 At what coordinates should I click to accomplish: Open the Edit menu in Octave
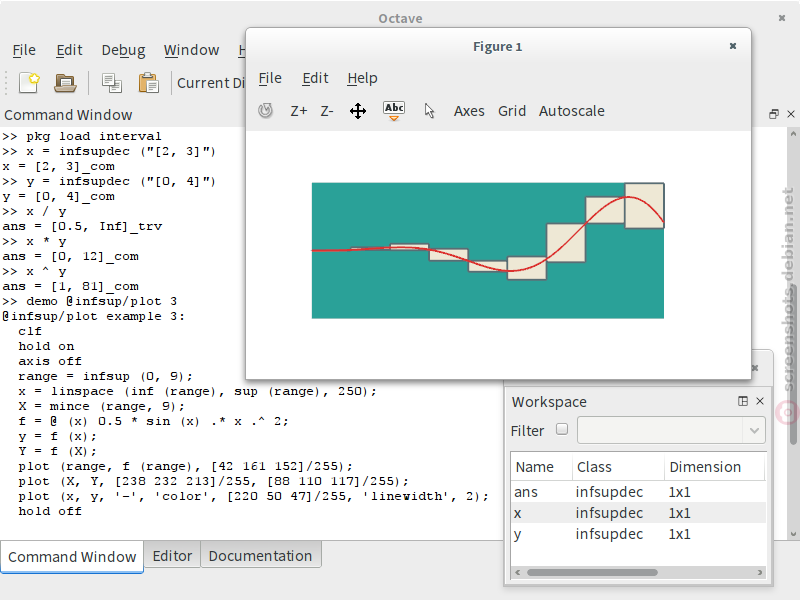click(x=69, y=50)
